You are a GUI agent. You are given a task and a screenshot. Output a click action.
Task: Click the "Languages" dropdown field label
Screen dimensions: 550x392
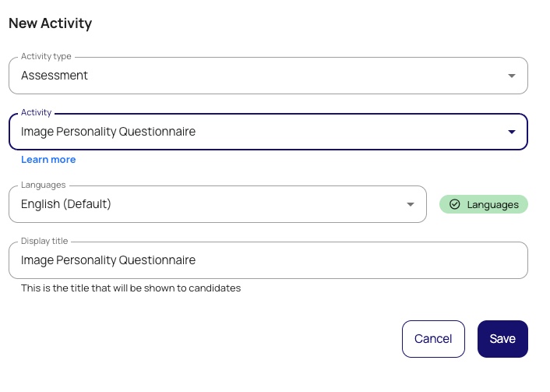[x=44, y=185]
